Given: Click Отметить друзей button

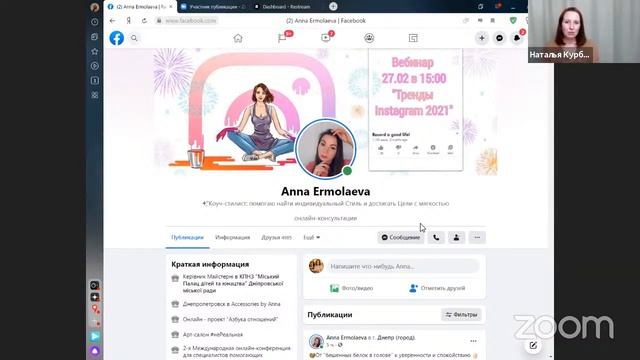Looking at the screenshot, I should [x=437, y=288].
